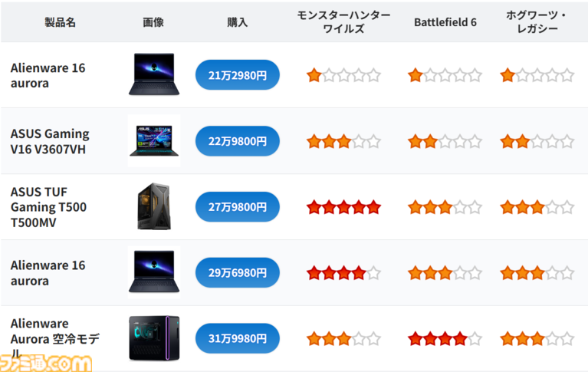Image resolution: width=588 pixels, height=372 pixels.
Task: Open the first Alienware 16 aurora laptop image
Action: point(153,74)
